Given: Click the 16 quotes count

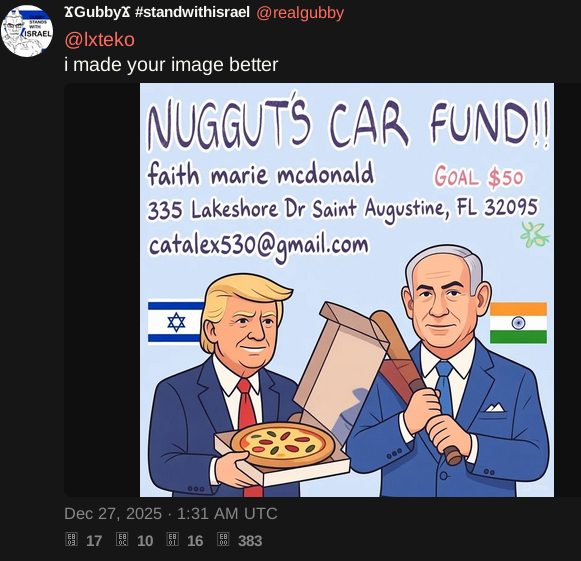Looking at the screenshot, I should 195,541.
